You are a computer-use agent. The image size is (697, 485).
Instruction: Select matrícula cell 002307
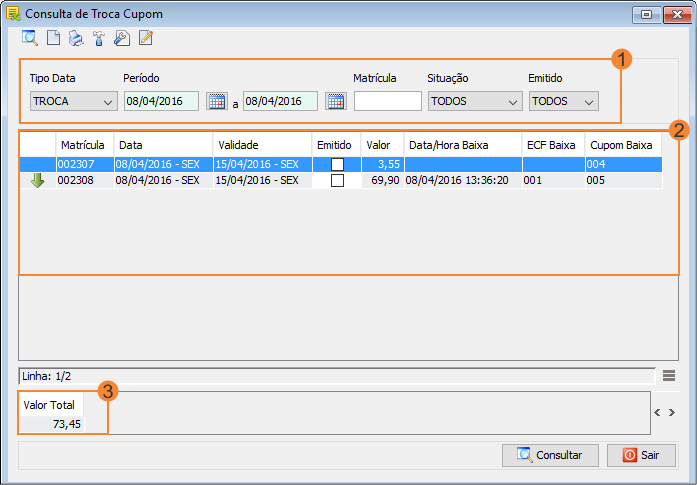click(x=84, y=164)
